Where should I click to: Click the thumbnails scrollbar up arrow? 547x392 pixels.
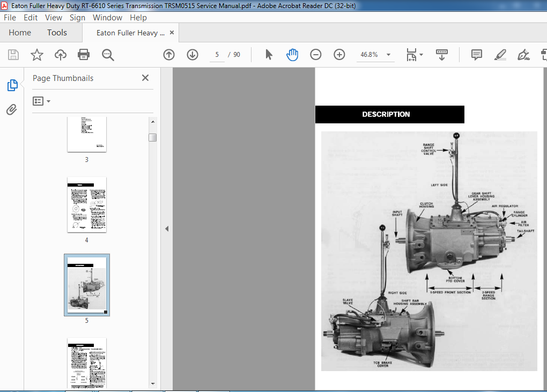click(x=153, y=122)
